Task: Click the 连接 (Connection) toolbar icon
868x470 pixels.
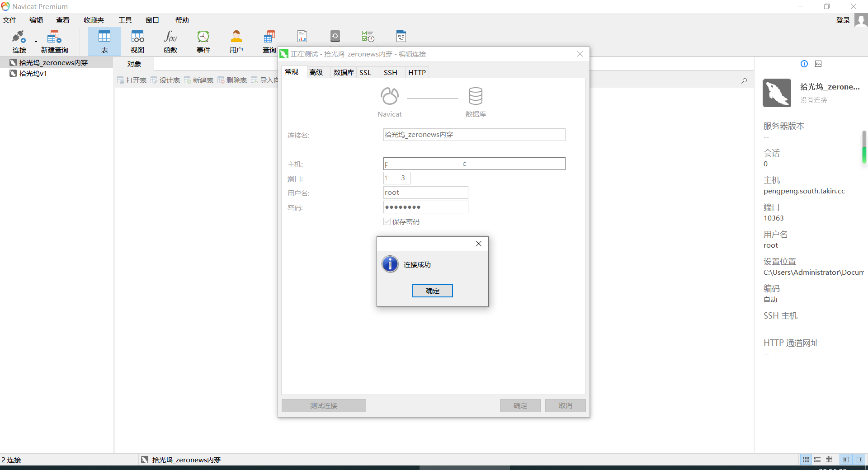Action: 19,41
